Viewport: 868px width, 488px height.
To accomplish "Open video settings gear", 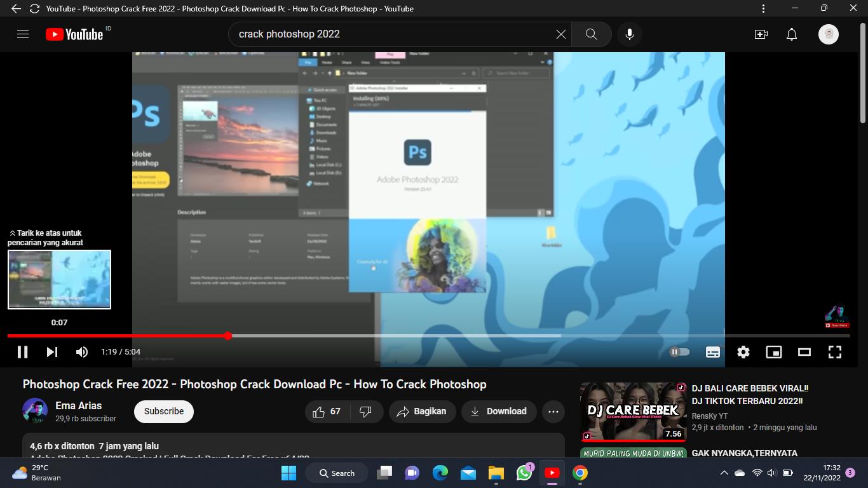I will pos(743,352).
